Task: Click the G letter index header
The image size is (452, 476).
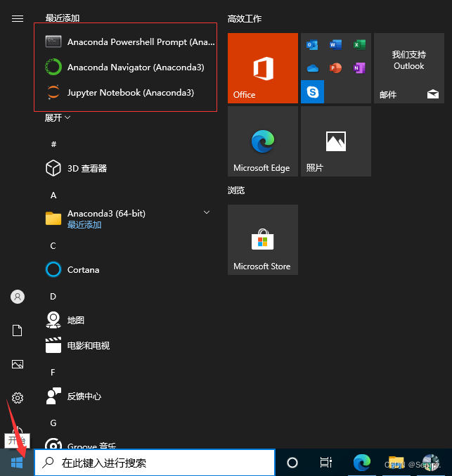Action: pos(53,423)
